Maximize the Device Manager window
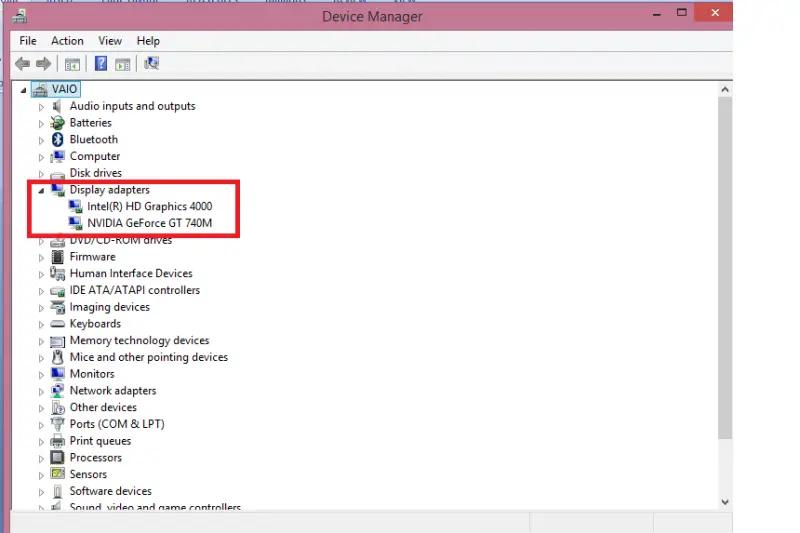Screen dimensions: 800x533 pos(682,13)
